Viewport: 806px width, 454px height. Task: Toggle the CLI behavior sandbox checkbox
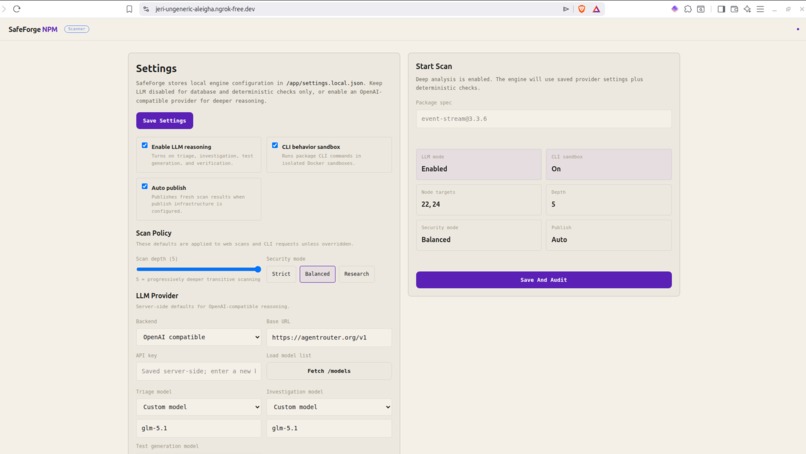(x=275, y=146)
